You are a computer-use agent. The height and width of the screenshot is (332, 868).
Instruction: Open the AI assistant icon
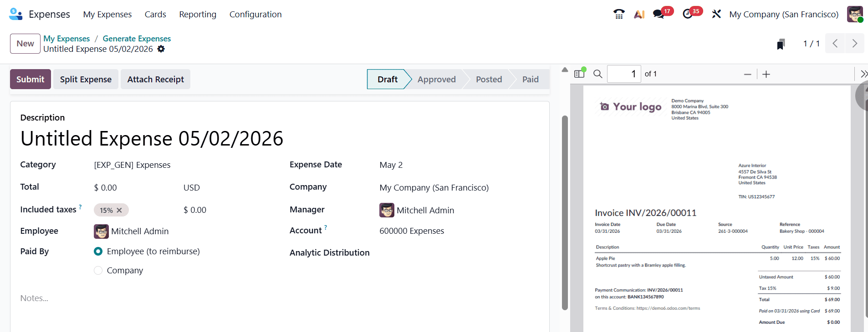point(639,14)
